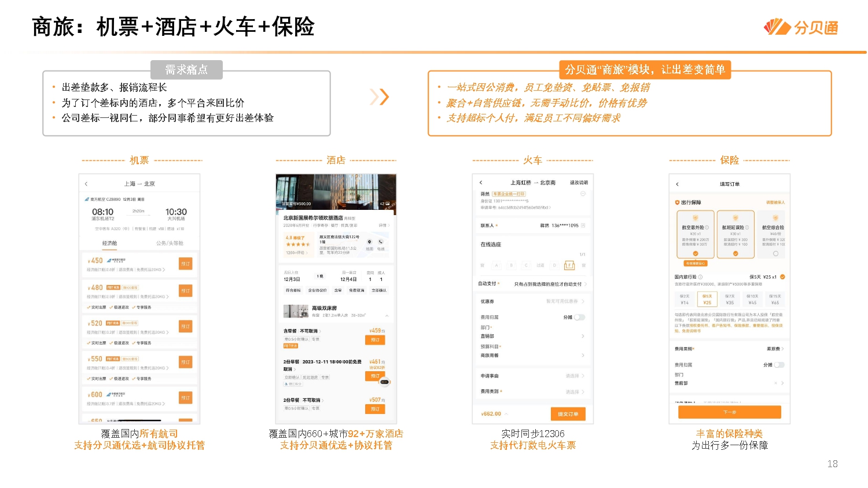This screenshot has height=488, width=868.
Task: Expand the 费用类别 selector on the train page
Action: tap(584, 391)
